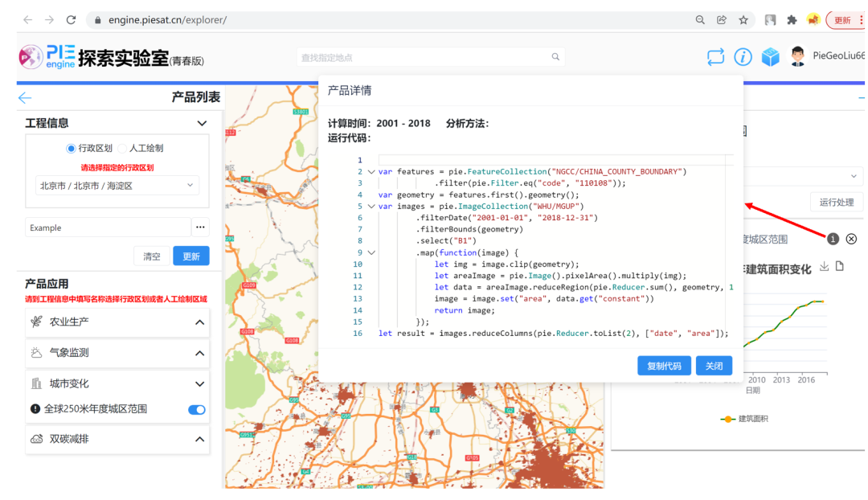Download the chart with the download icon
The height and width of the screenshot is (500, 868).
click(825, 266)
